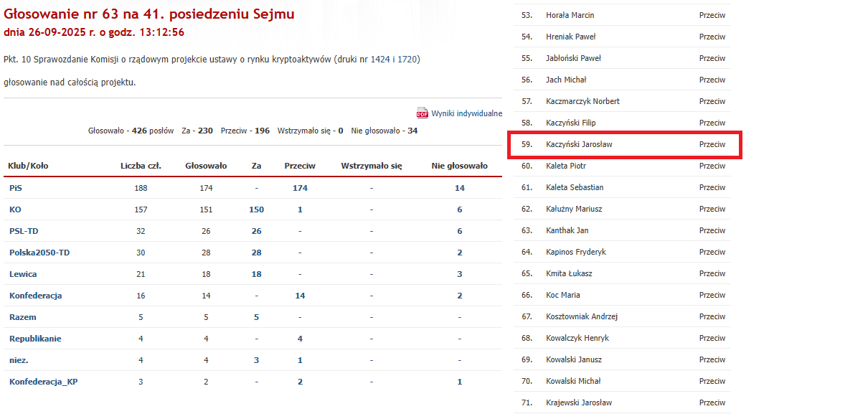Click the Klub/Koło column header
The image size is (868, 419).
(28, 166)
